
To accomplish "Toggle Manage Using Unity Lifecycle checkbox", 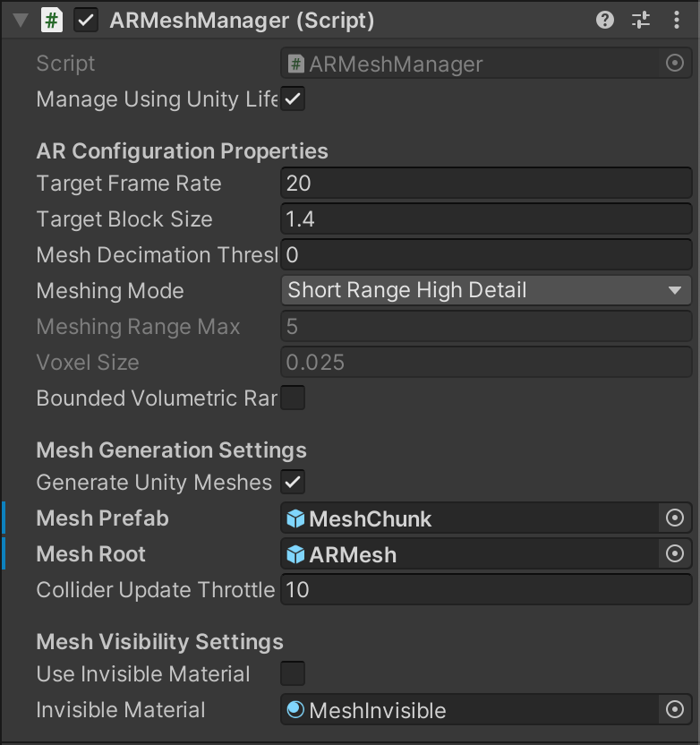I will point(294,98).
